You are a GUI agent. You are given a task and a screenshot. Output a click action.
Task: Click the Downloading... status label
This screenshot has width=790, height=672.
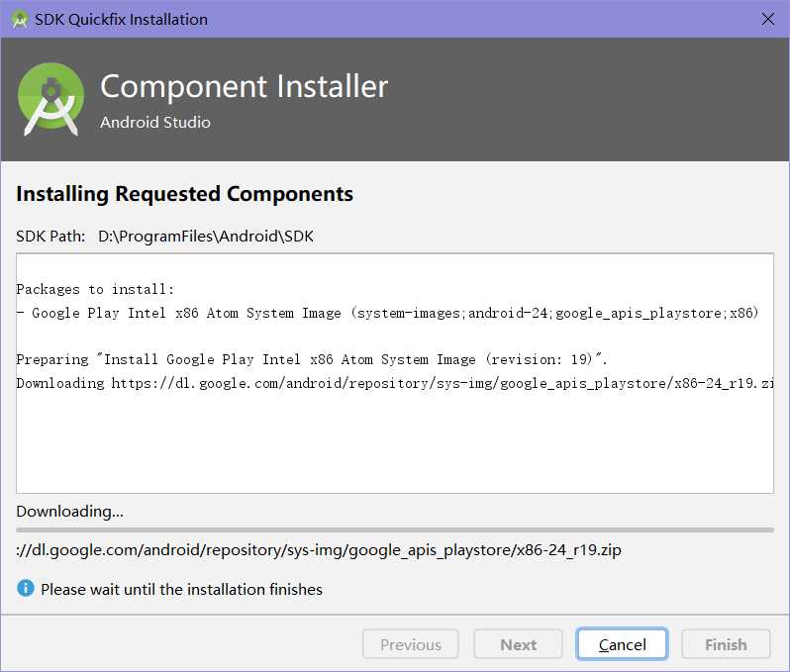pos(69,511)
